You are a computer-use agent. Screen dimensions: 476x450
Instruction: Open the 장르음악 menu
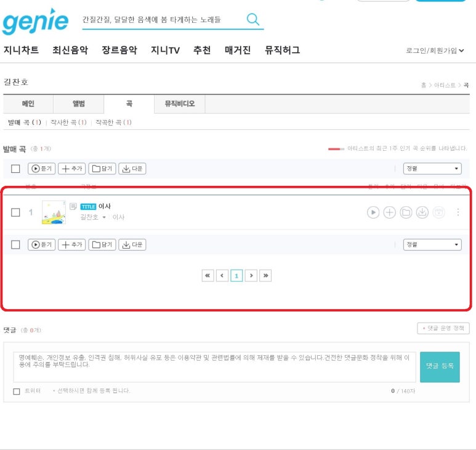(x=119, y=50)
